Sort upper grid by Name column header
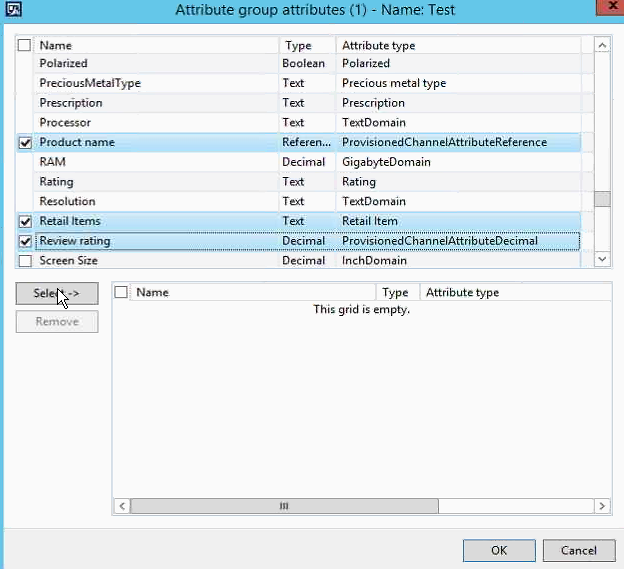The width and height of the screenshot is (624, 569). click(156, 45)
